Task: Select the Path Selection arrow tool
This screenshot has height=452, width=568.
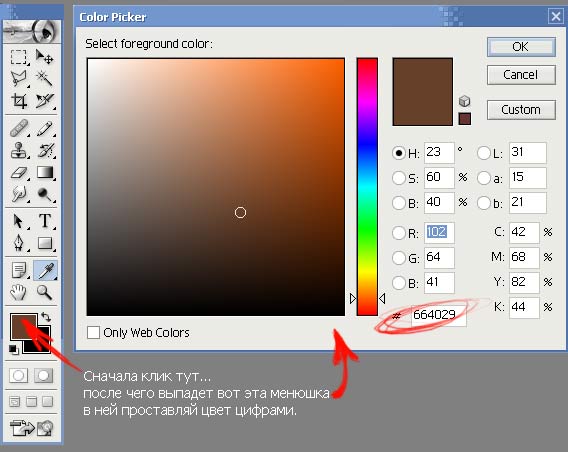Action: [x=18, y=221]
